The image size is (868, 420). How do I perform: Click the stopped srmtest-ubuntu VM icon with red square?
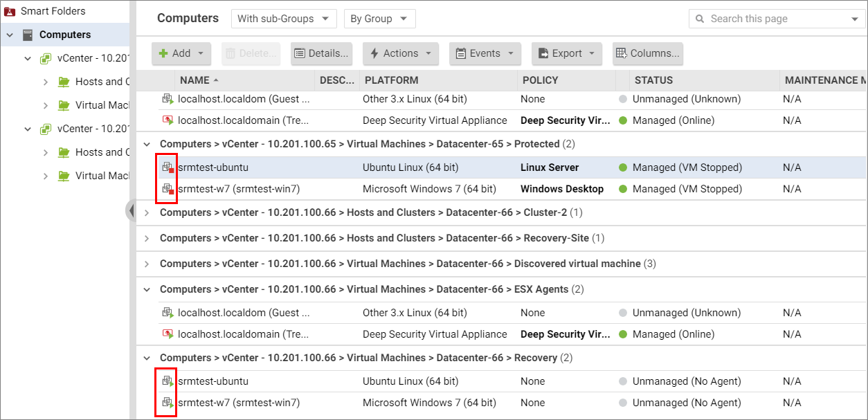(168, 167)
